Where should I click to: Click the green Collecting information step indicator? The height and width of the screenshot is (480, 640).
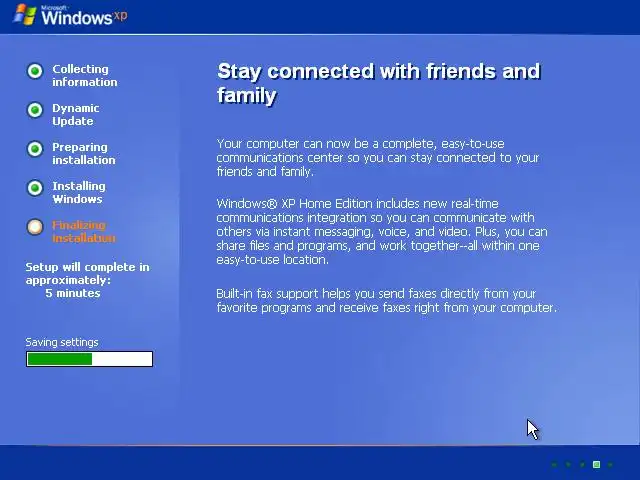coord(35,71)
